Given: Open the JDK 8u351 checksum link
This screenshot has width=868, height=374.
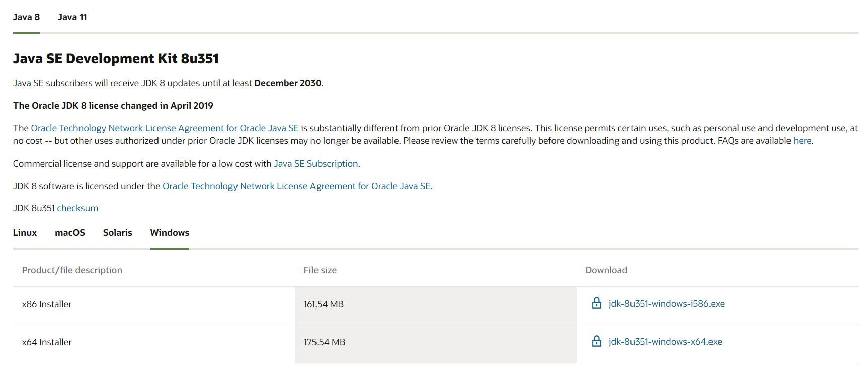Looking at the screenshot, I should [x=77, y=208].
